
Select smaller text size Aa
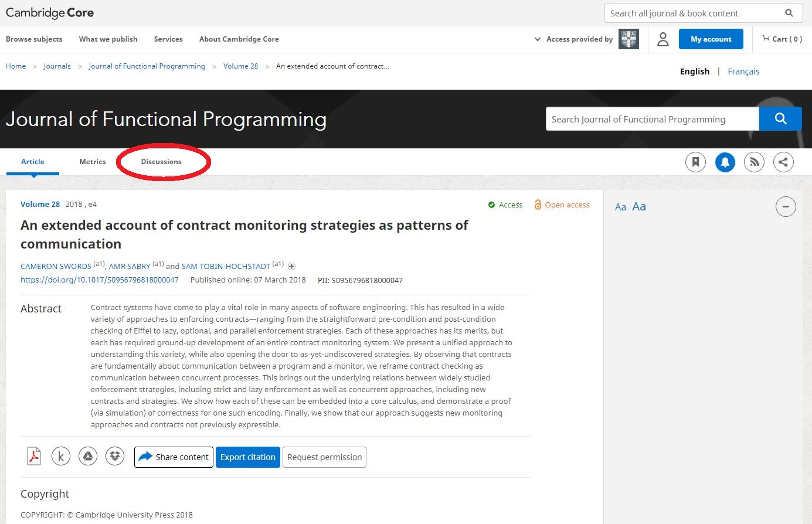click(x=620, y=207)
